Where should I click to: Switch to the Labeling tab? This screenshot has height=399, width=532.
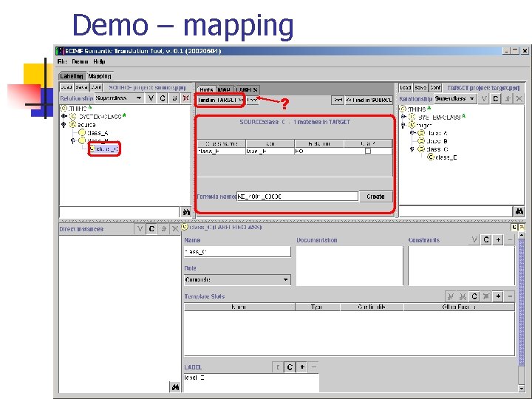(x=72, y=76)
